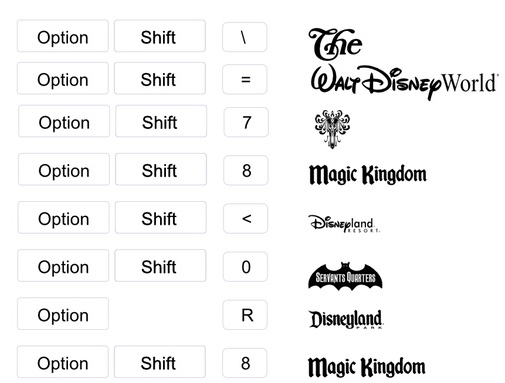The image size is (505, 383).
Task: Click the Haunted Mansion crest glyph
Action: click(x=332, y=129)
